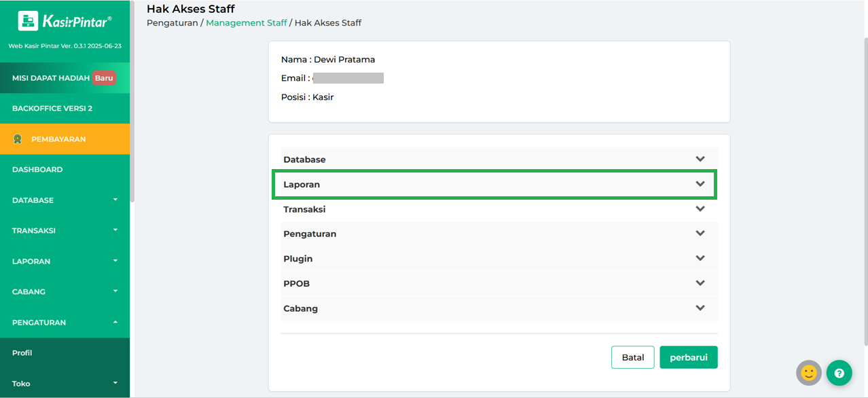Open the help question mark icon
Viewport: 868px width, 398px height.
click(x=839, y=373)
